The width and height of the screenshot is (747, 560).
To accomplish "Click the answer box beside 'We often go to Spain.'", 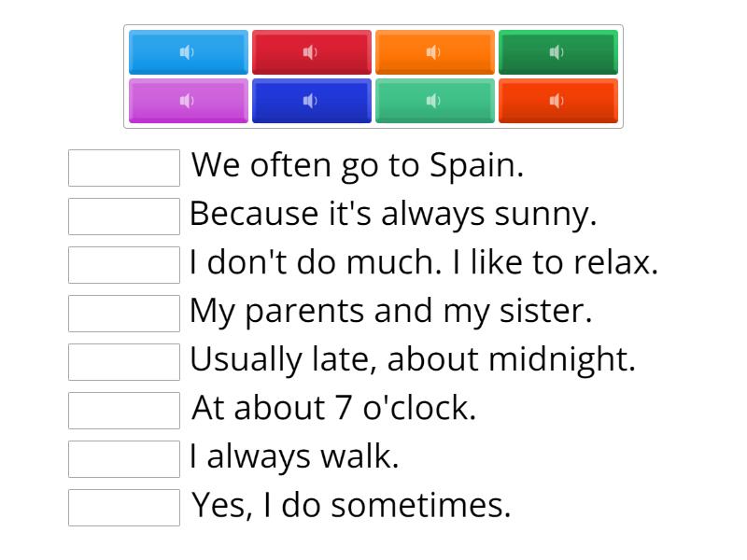I will pyautogui.click(x=124, y=168).
